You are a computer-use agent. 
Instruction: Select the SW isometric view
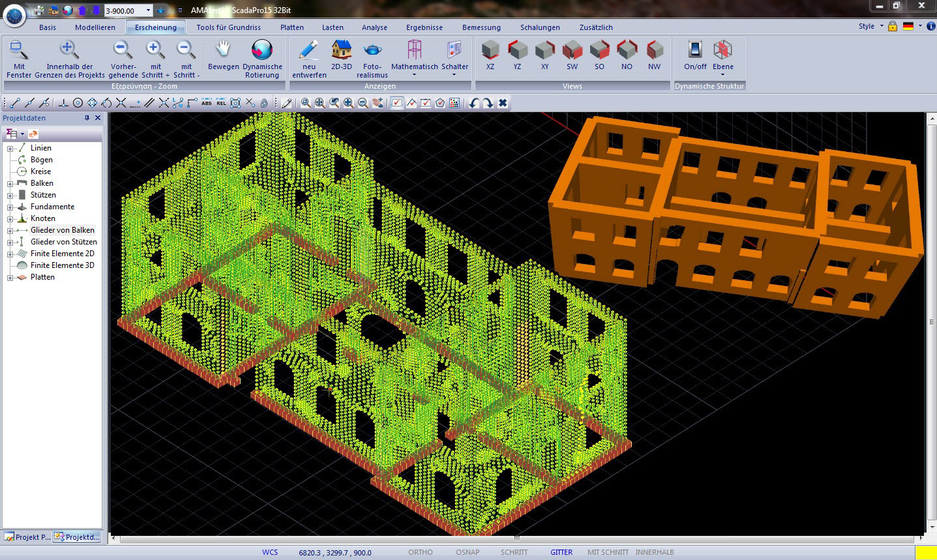(572, 51)
